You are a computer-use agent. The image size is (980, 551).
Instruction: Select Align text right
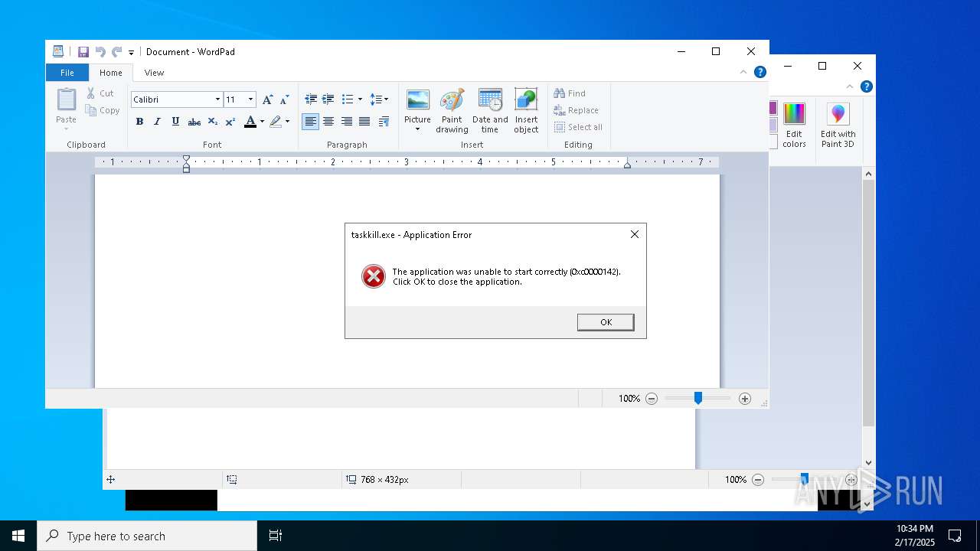[x=347, y=122]
